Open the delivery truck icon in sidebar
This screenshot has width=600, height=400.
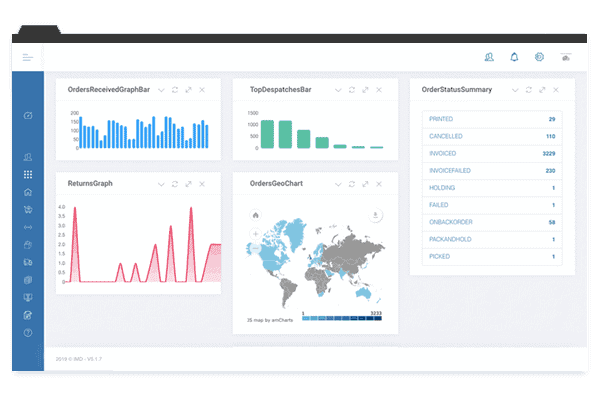(28, 262)
